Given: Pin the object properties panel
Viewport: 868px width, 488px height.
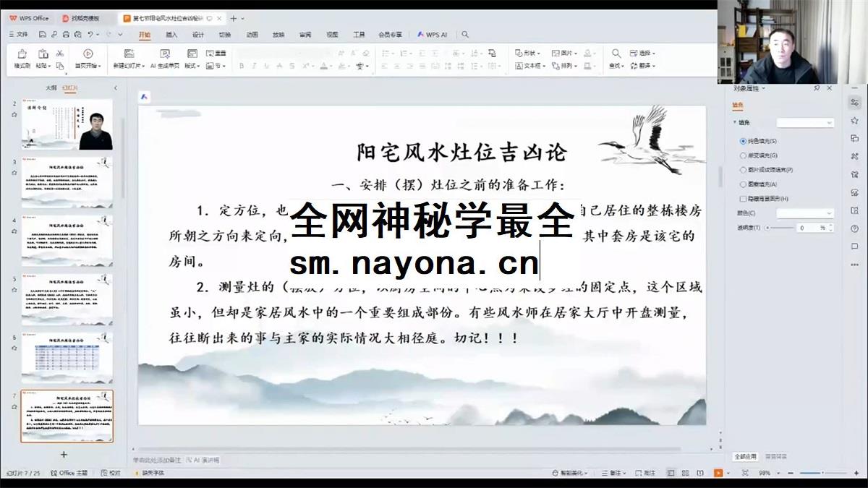Looking at the screenshot, I should [817, 87].
